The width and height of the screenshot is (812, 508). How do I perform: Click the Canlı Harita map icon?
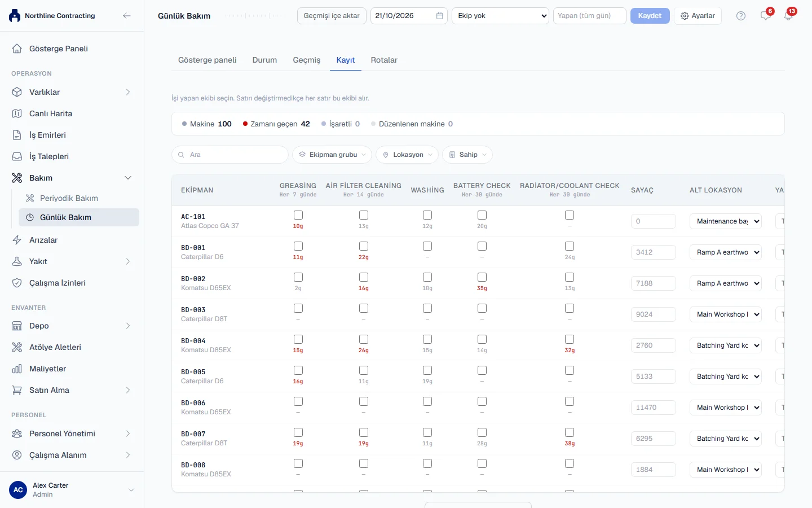point(17,113)
